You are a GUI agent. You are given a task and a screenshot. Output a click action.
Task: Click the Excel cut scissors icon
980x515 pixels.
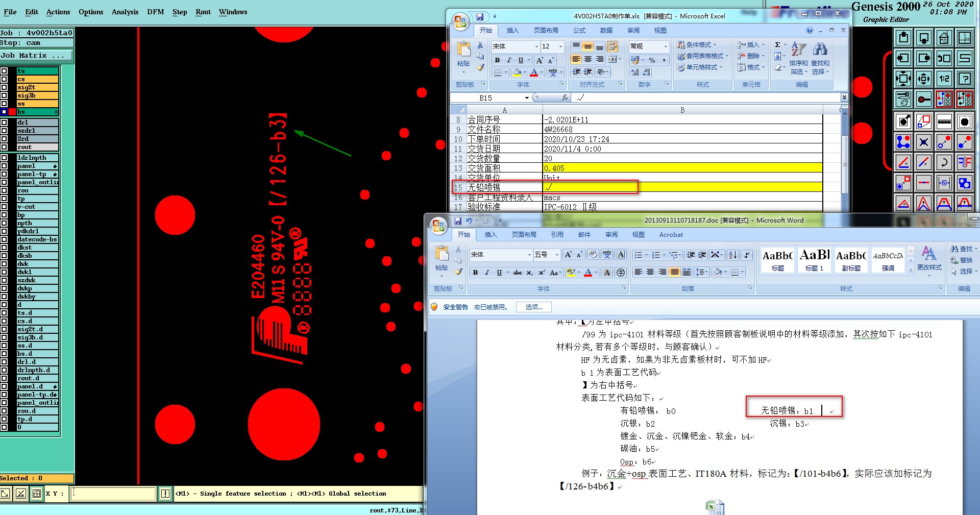pos(480,45)
